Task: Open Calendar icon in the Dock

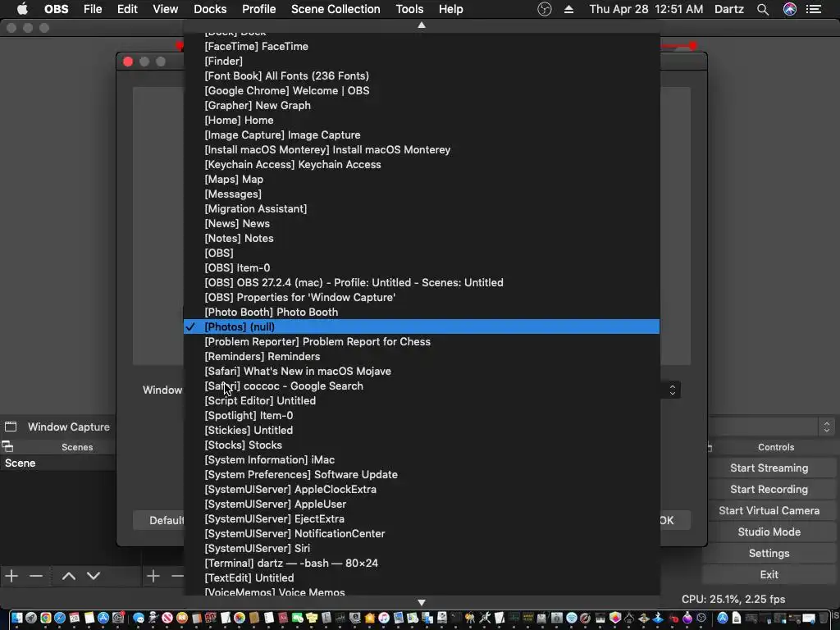Action: [75, 618]
